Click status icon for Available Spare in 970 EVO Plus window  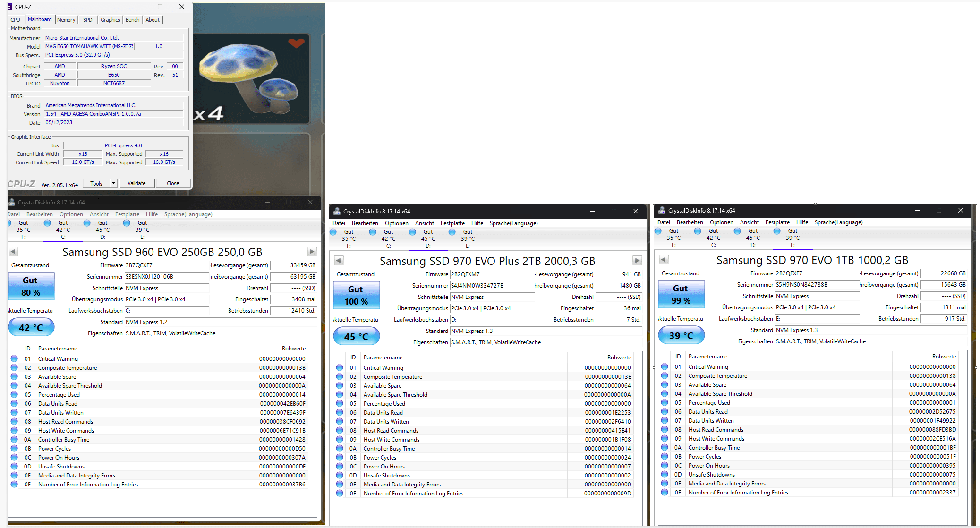coord(340,386)
